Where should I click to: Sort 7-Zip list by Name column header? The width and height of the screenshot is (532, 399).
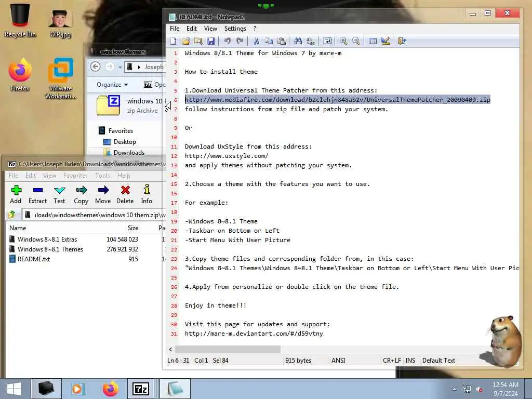(x=18, y=228)
